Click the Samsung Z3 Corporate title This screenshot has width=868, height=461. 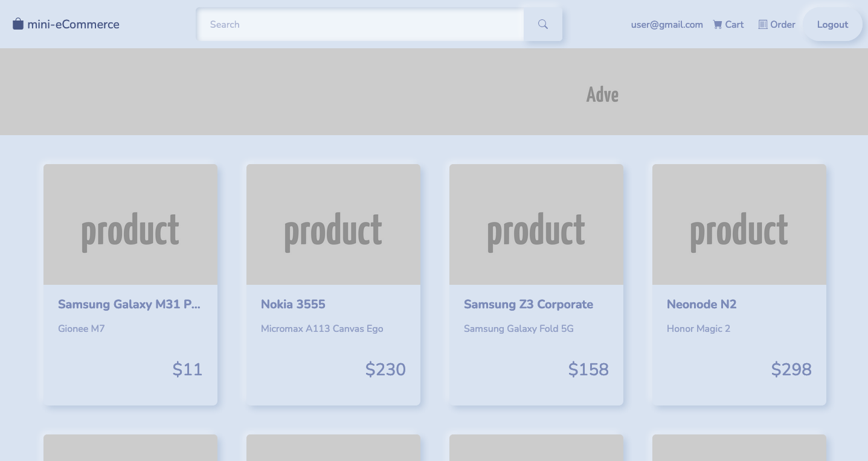point(529,304)
